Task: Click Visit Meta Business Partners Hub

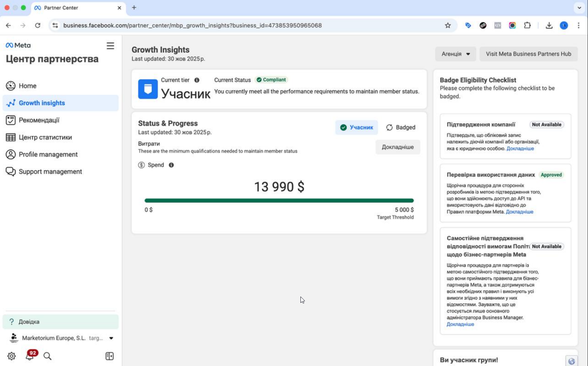Action: tap(528, 54)
